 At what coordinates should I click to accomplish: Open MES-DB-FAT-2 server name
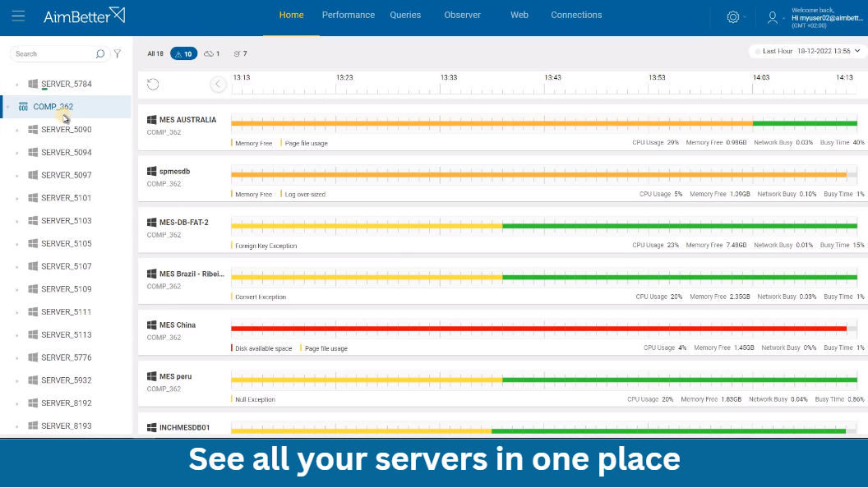tap(184, 223)
